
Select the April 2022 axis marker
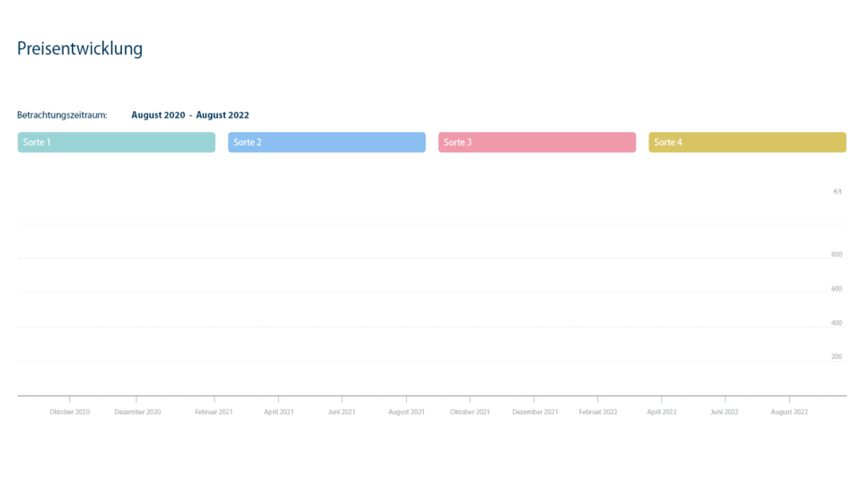pos(661,412)
